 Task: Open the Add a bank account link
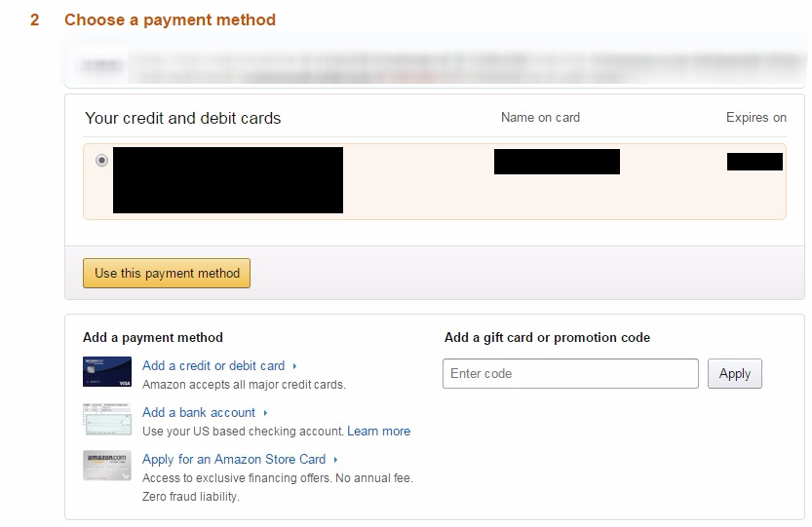pyautogui.click(x=199, y=413)
